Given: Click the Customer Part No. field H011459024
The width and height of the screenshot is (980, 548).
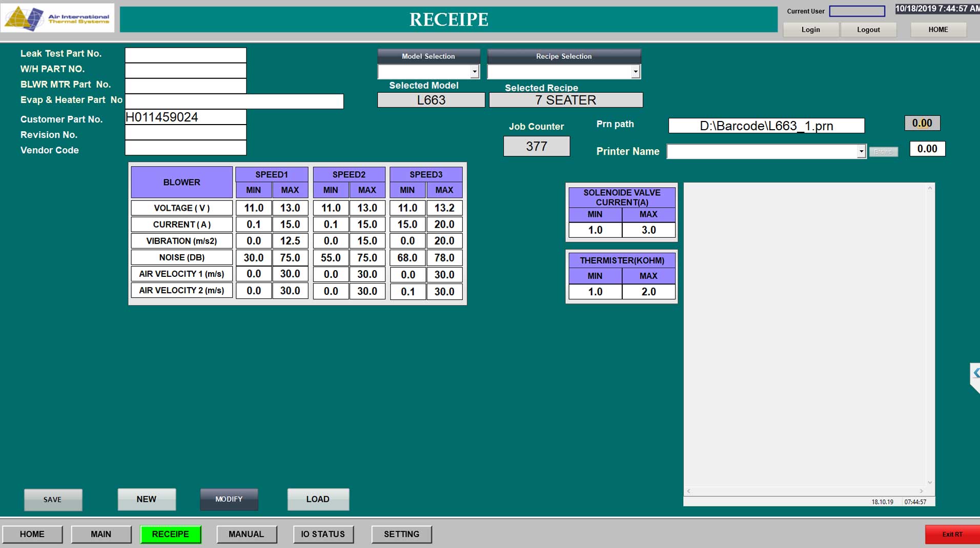Looking at the screenshot, I should pyautogui.click(x=186, y=117).
